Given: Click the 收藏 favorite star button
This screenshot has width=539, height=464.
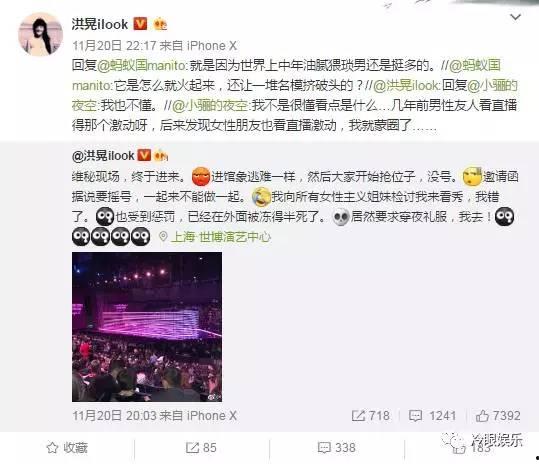Looking at the screenshot, I should [67, 448].
